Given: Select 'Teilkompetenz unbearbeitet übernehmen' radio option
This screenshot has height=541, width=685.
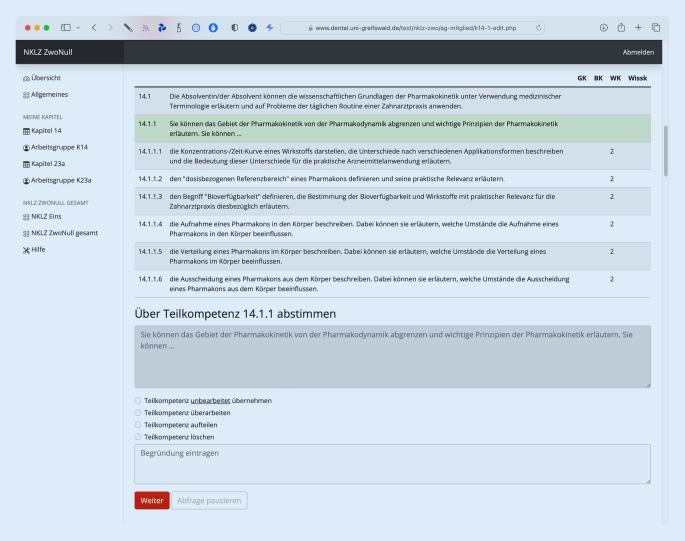Looking at the screenshot, I should click(x=138, y=400).
